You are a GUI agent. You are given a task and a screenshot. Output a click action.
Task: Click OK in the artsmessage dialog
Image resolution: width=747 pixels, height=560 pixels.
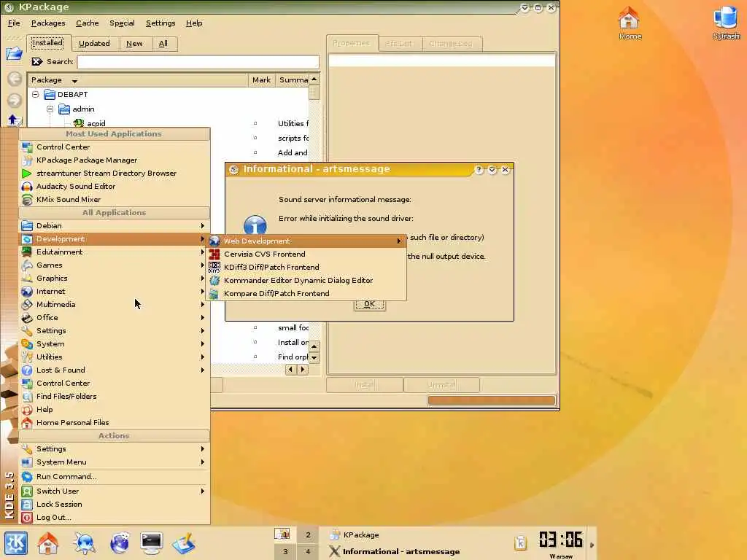coord(369,304)
